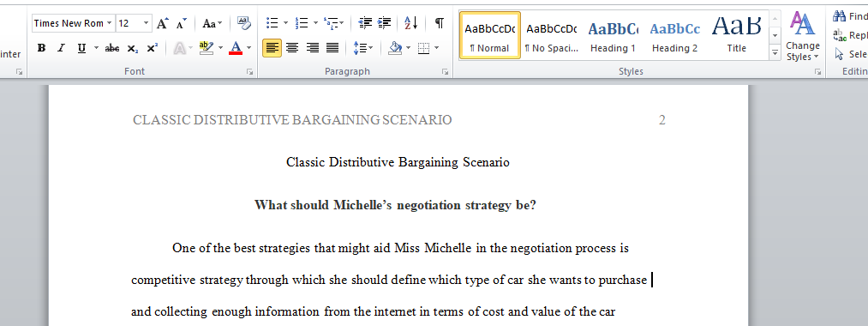Click the Sort icon

pos(411,23)
